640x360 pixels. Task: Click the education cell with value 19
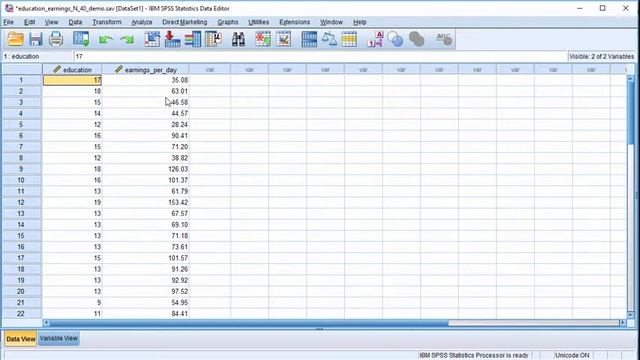pos(72,202)
